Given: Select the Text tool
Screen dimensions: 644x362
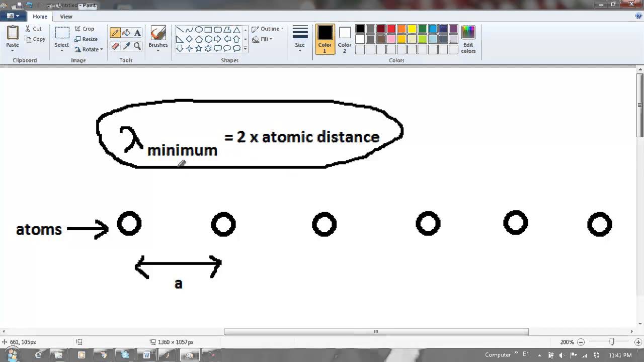Looking at the screenshot, I should coord(137,33).
